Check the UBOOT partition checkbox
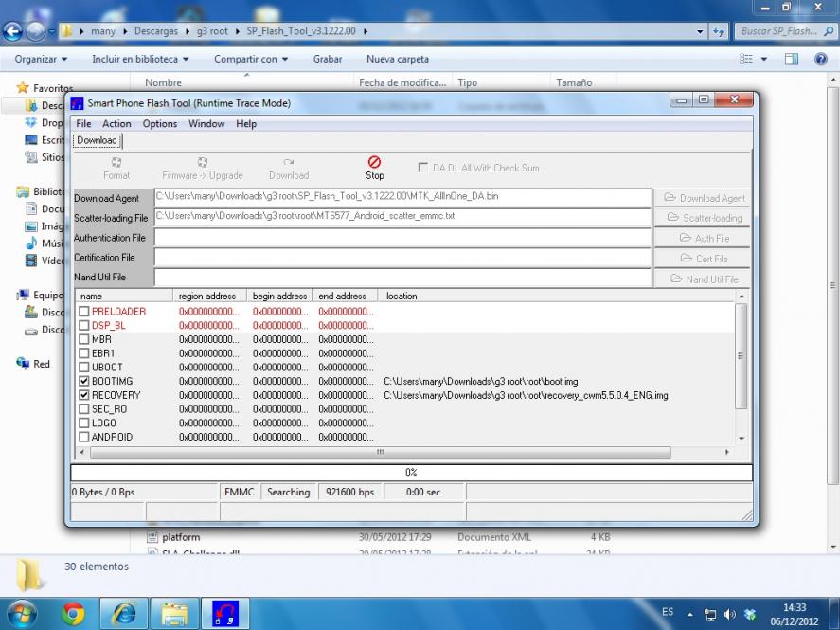The width and height of the screenshot is (840, 630). coord(84,367)
